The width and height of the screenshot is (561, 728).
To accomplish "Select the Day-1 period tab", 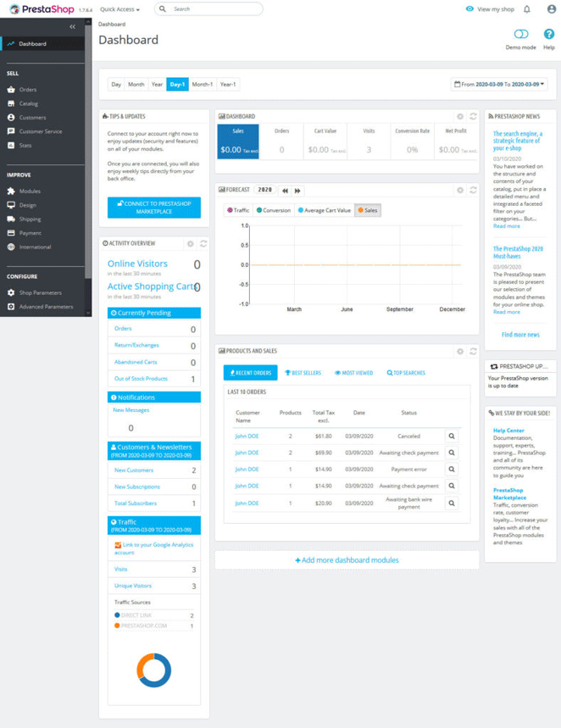I will [x=177, y=85].
